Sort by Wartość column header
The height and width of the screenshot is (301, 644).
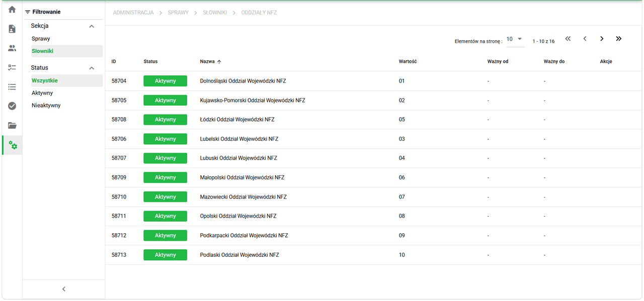coord(408,61)
